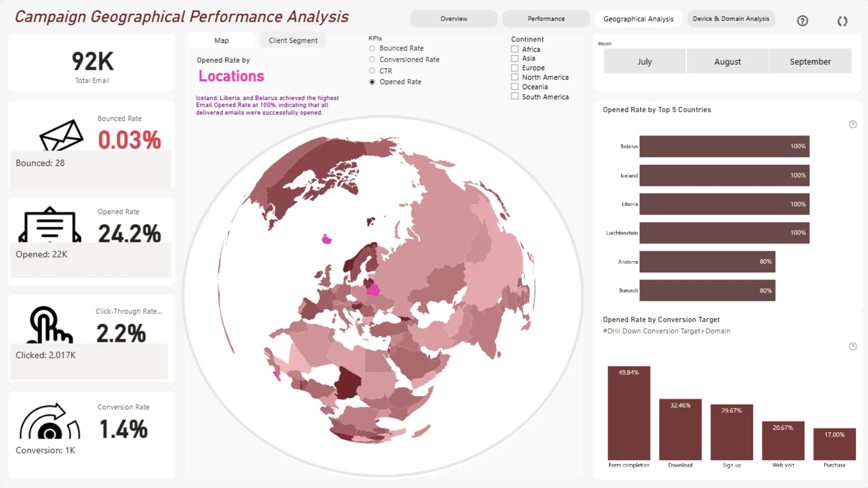Click the double-parentheses icon at top right
The image size is (868, 488).
click(842, 21)
